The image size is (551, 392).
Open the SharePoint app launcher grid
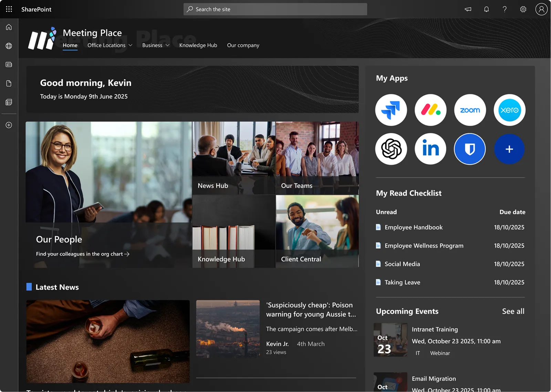click(9, 9)
